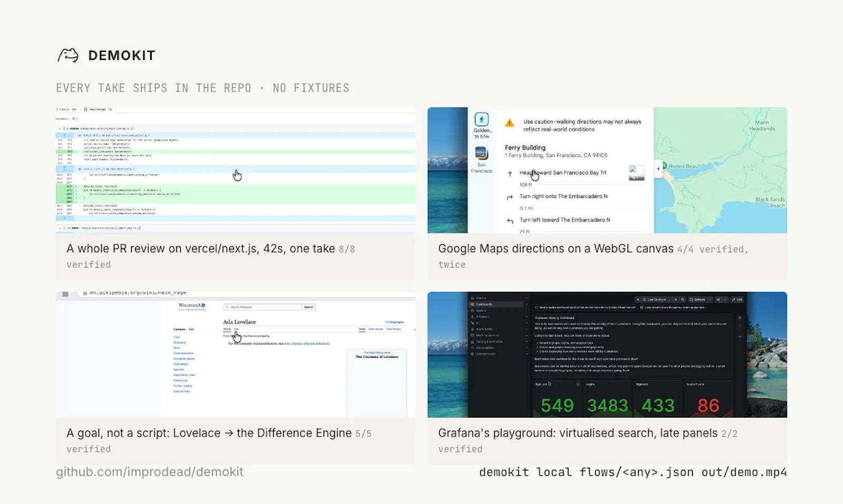The image size is (843, 504).
Task: Open the Talk tab on Ada Lovelace page
Action: pyautogui.click(x=237, y=329)
